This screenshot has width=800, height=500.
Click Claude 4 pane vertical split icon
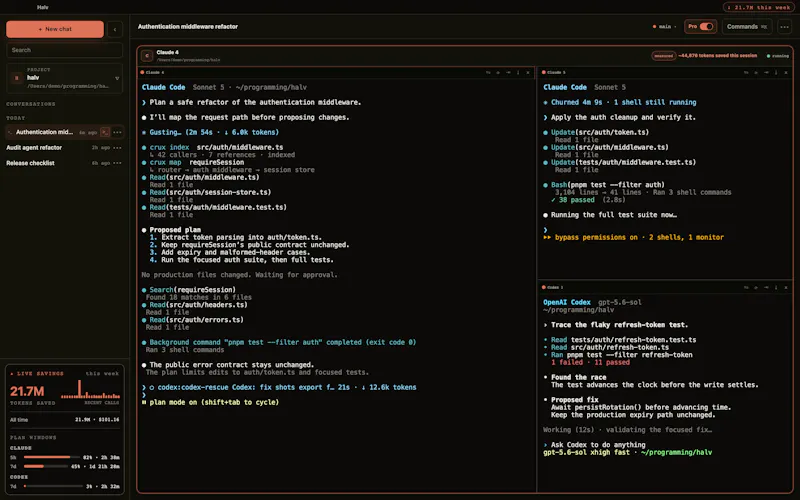click(518, 72)
